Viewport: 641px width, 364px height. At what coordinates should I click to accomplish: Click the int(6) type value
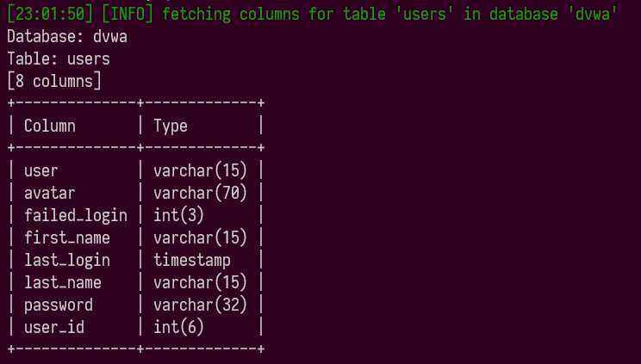[x=178, y=327]
